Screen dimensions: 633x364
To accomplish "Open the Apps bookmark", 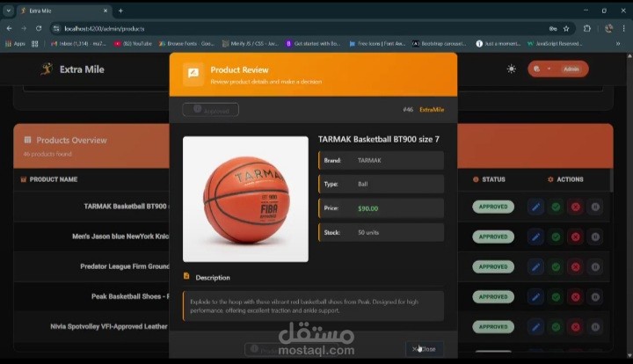I will click(15, 44).
